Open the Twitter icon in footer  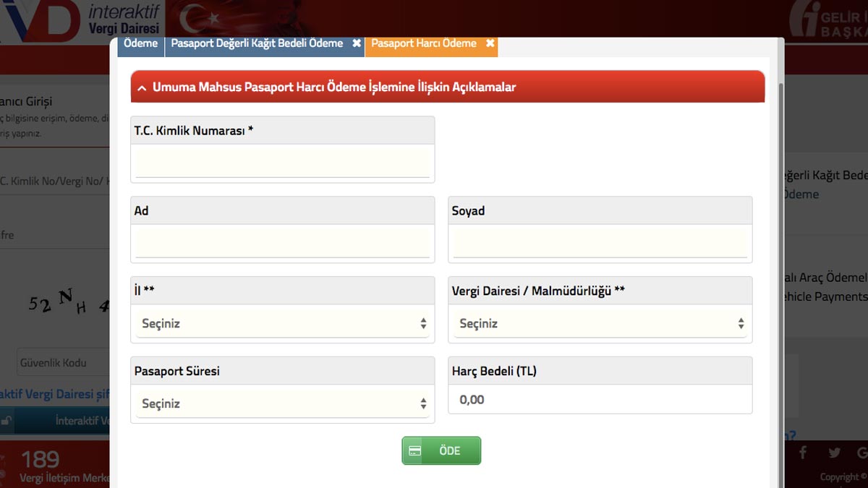834,453
